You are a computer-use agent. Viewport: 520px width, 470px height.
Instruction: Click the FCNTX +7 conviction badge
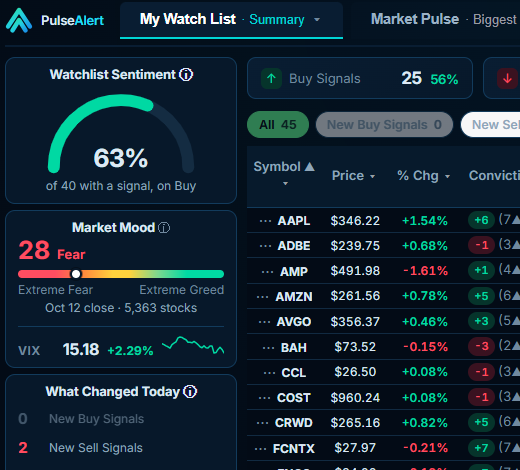tap(481, 448)
